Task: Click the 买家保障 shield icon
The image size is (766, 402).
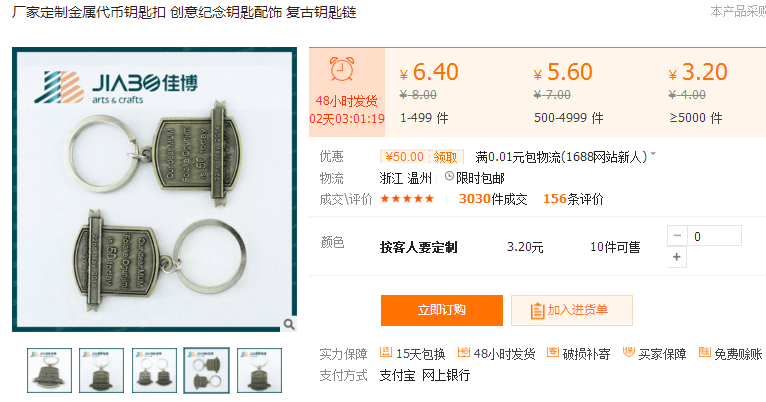Action: 628,352
